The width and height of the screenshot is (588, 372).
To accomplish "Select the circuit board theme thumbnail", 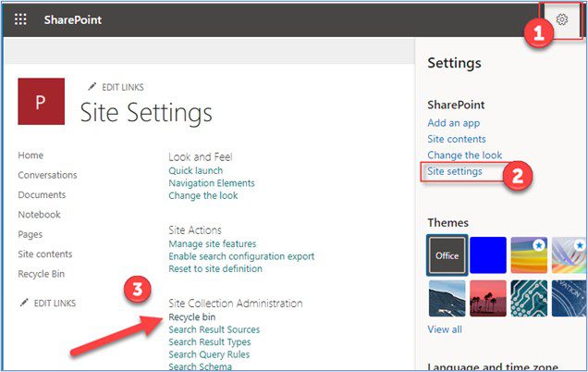I will pyautogui.click(x=529, y=298).
